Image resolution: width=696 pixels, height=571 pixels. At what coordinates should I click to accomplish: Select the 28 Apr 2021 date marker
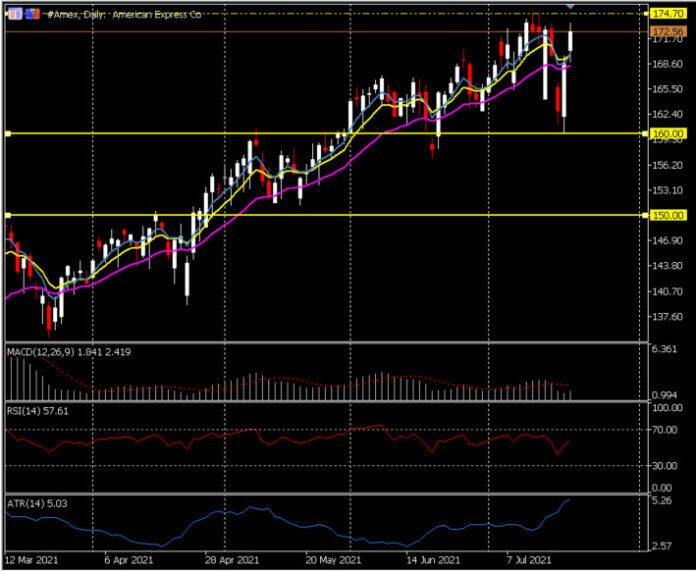pyautogui.click(x=230, y=559)
